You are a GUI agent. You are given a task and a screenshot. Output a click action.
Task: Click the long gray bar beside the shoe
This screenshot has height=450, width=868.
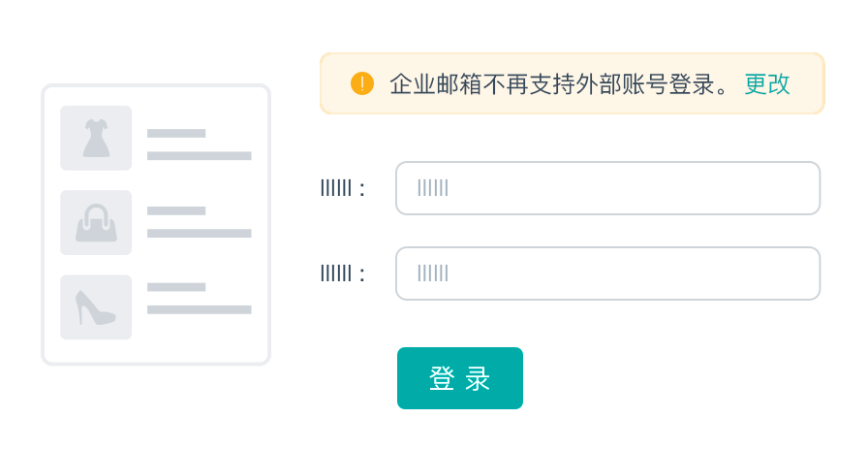[200, 309]
